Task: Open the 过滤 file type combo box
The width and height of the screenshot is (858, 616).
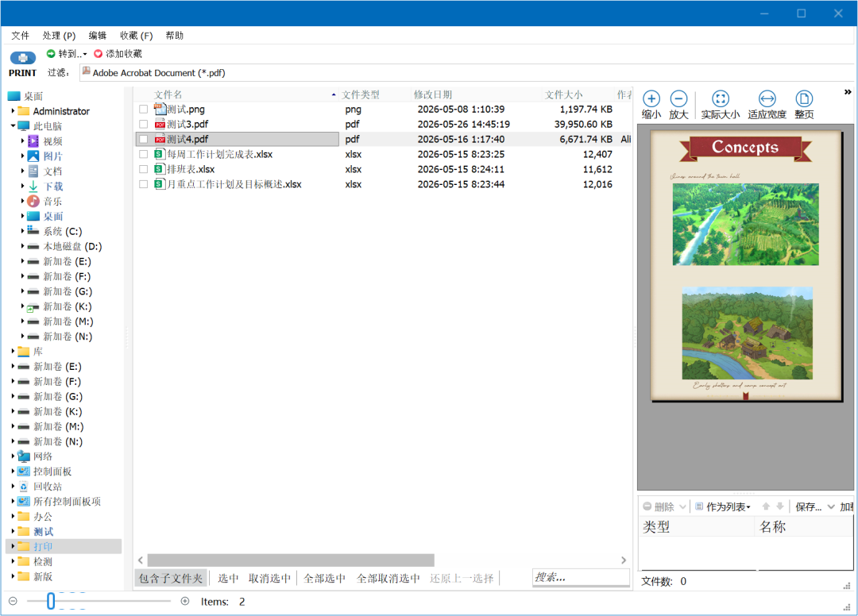Action: click(468, 73)
